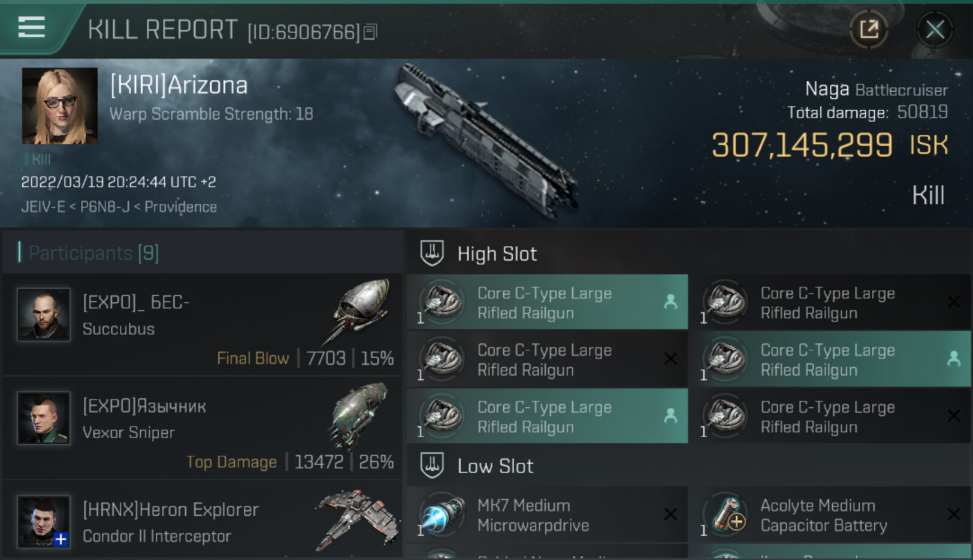Viewport: 973px width, 560px height.
Task: Select the first highlighted Core C-Type Railgun
Action: (548, 302)
